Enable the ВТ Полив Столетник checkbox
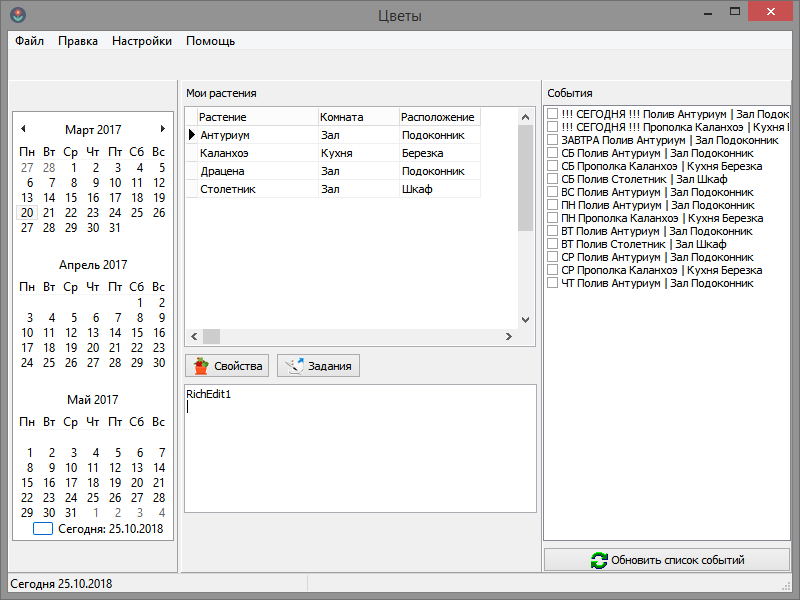This screenshot has width=800, height=600. coord(552,244)
